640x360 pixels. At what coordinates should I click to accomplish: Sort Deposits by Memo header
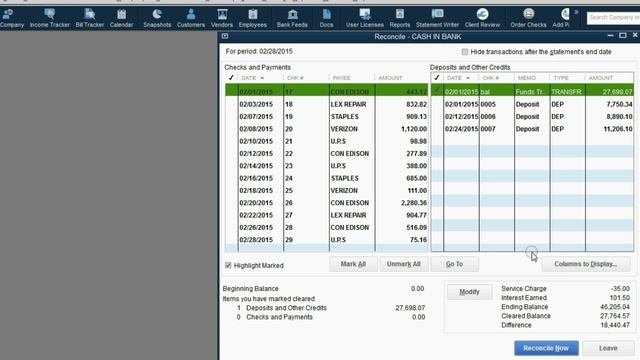(532, 78)
